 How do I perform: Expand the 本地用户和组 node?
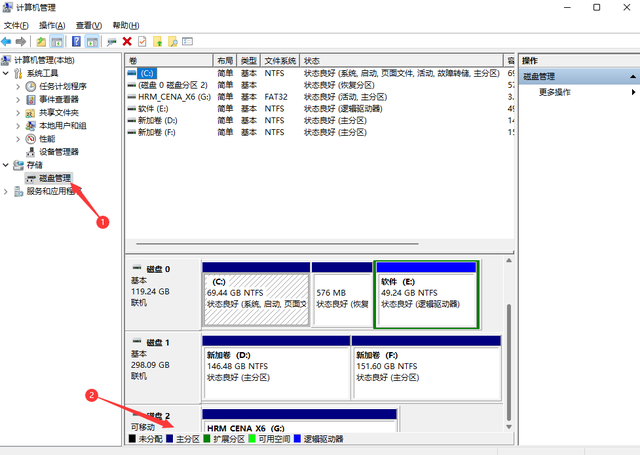click(x=18, y=126)
